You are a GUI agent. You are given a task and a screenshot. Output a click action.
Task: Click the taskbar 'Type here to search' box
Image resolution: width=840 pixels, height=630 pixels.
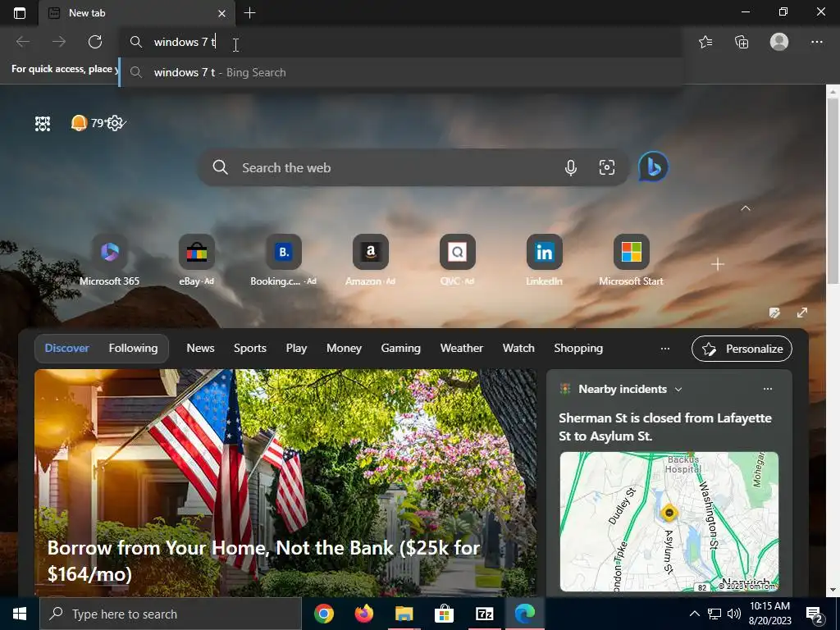(171, 614)
